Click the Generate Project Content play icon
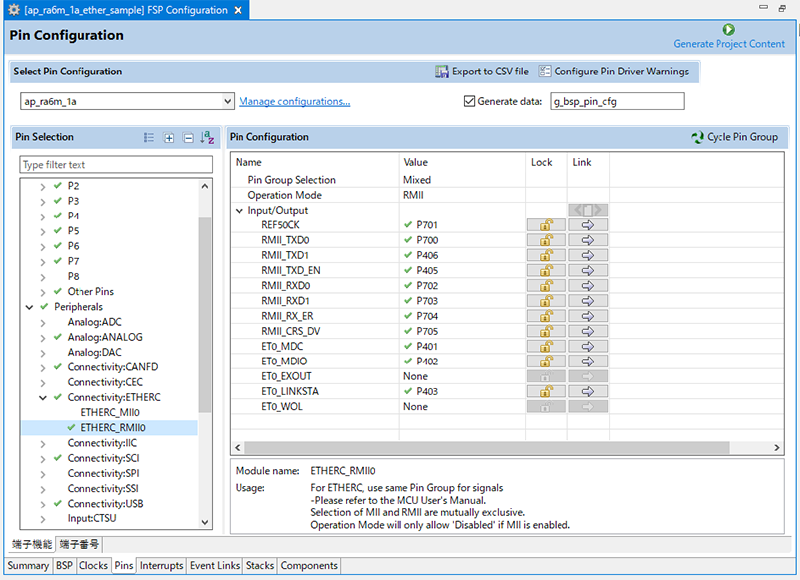Screen dimensions: 800x580 click(x=729, y=30)
